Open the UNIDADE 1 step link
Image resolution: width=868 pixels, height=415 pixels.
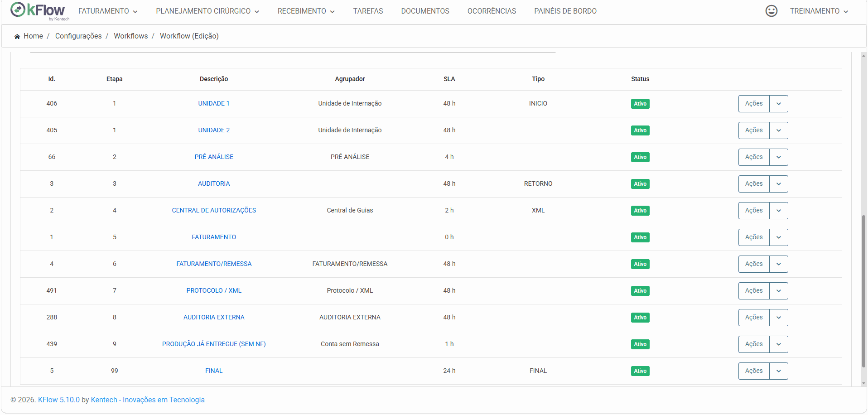[x=214, y=103]
